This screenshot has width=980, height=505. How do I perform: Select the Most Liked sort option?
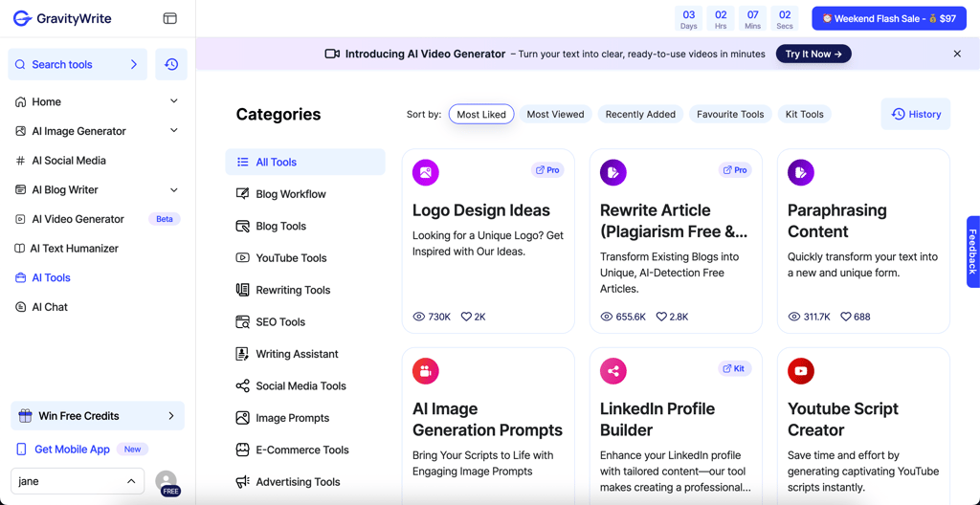tap(481, 115)
